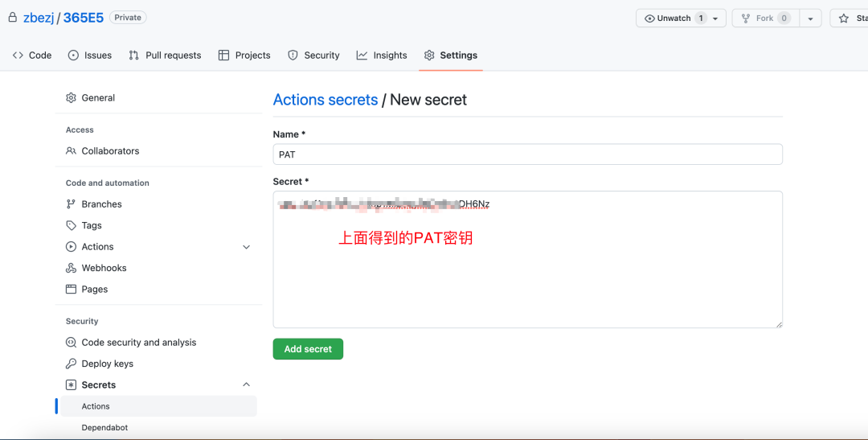
Task: Switch to the Code tab
Action: (x=32, y=56)
